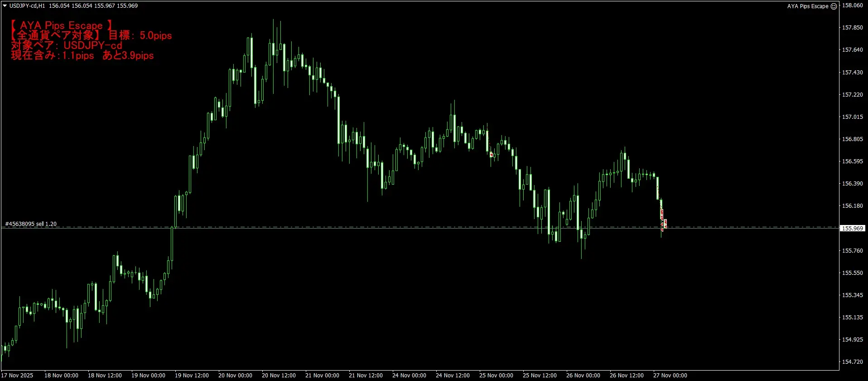868x381 pixels.
Task: Click 158.060 at top of price scale
Action: coord(852,5)
